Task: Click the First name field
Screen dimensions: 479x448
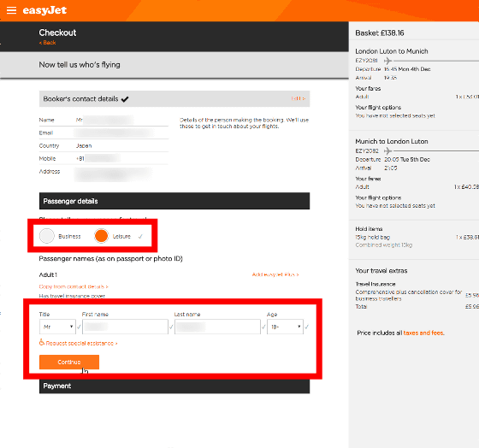Action: [125, 327]
